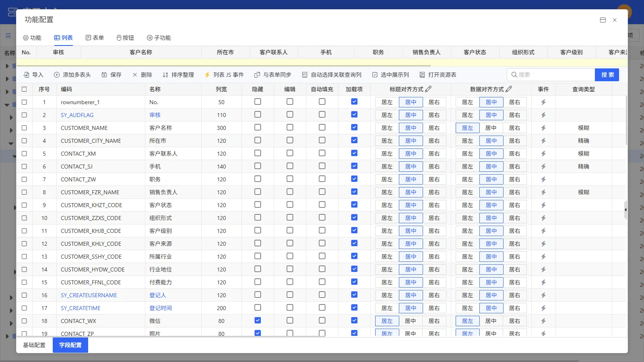Click the lightning event icon for CUSTOMER_KHZT_CODE row
The width and height of the screenshot is (644, 362).
543,205
